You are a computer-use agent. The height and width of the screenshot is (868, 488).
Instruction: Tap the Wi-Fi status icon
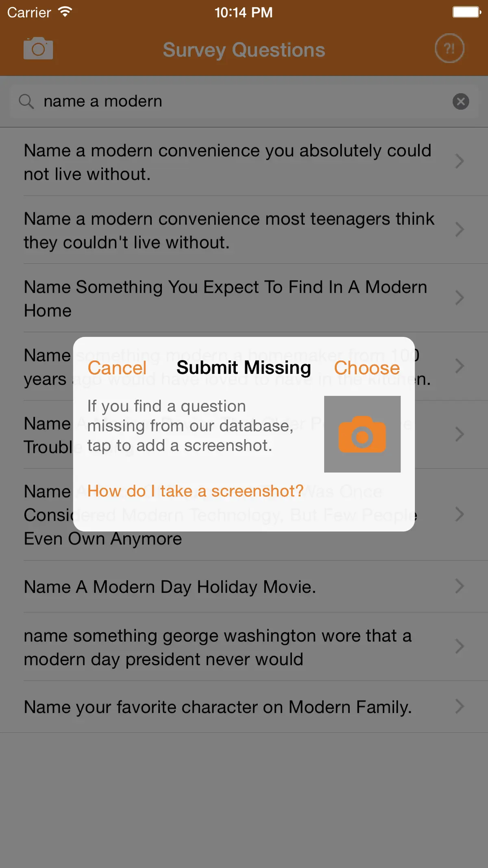pyautogui.click(x=65, y=12)
